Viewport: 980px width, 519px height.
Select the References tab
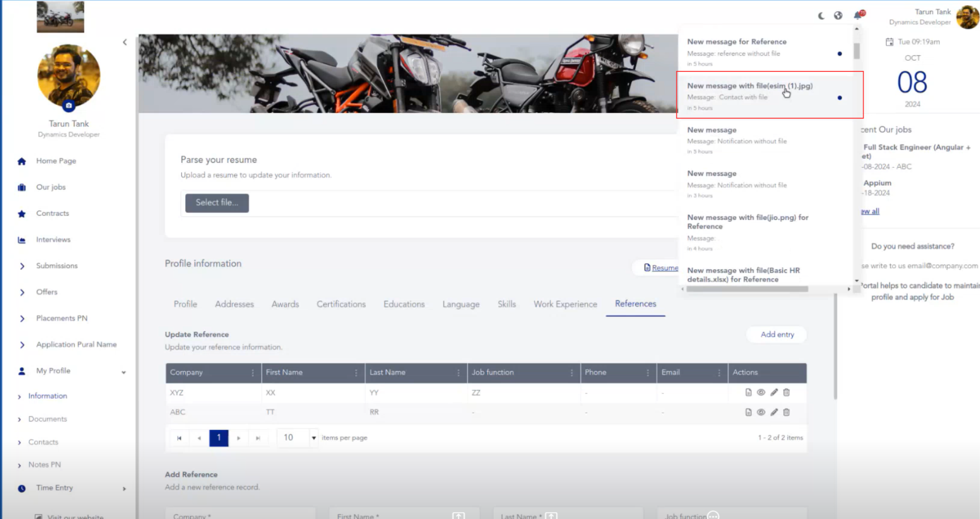[635, 304]
